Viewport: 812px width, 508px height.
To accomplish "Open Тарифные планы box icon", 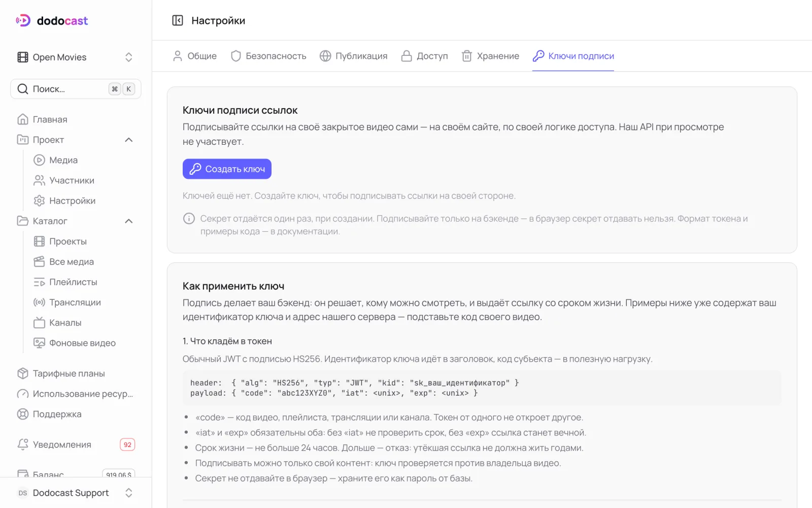I will tap(23, 373).
